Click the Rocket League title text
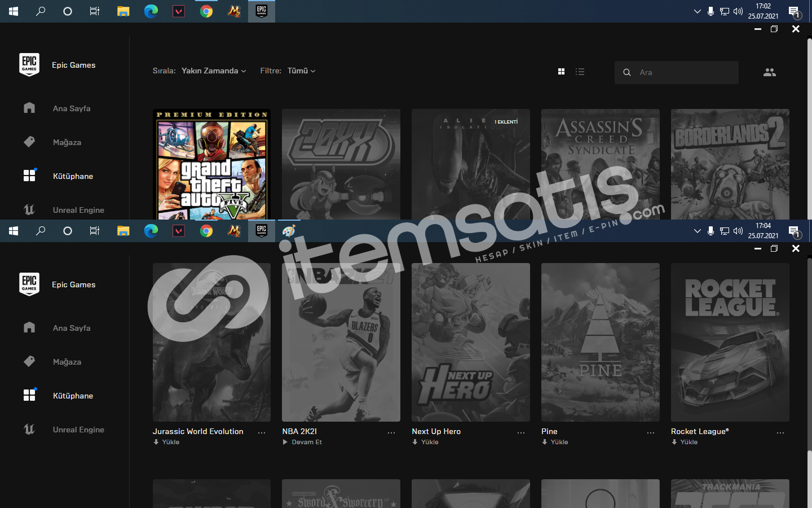This screenshot has width=812, height=508. coord(700,431)
